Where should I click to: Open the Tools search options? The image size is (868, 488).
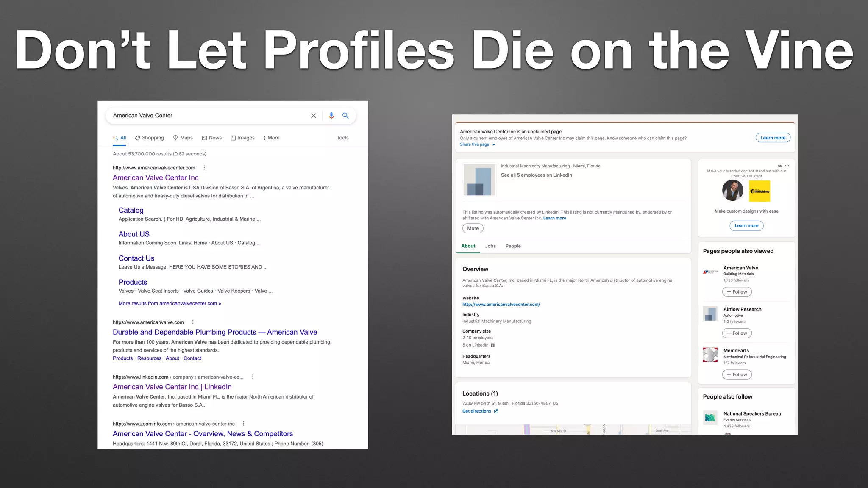pos(342,138)
